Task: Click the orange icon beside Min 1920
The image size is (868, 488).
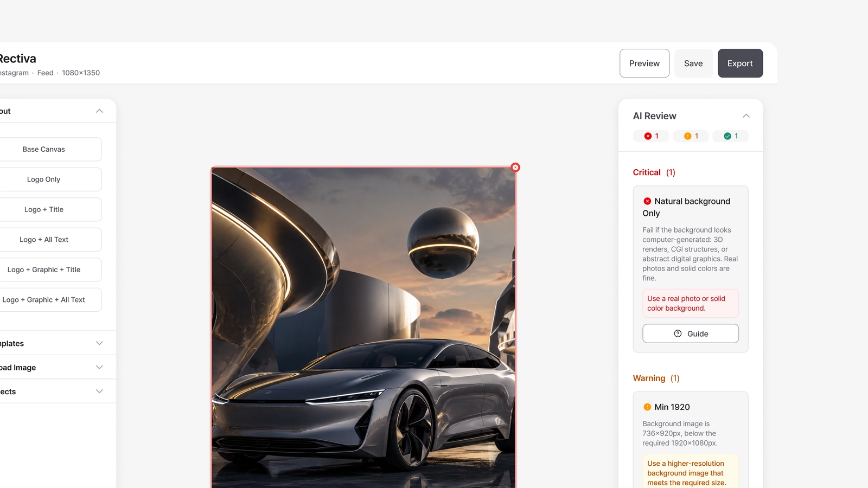Action: click(x=647, y=407)
